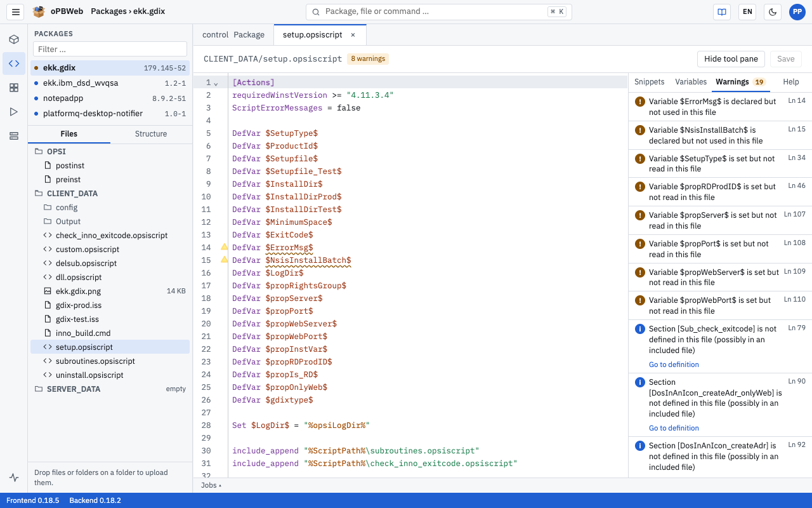Close the setup.opsiscript tab
The image size is (812, 508).
pos(353,35)
